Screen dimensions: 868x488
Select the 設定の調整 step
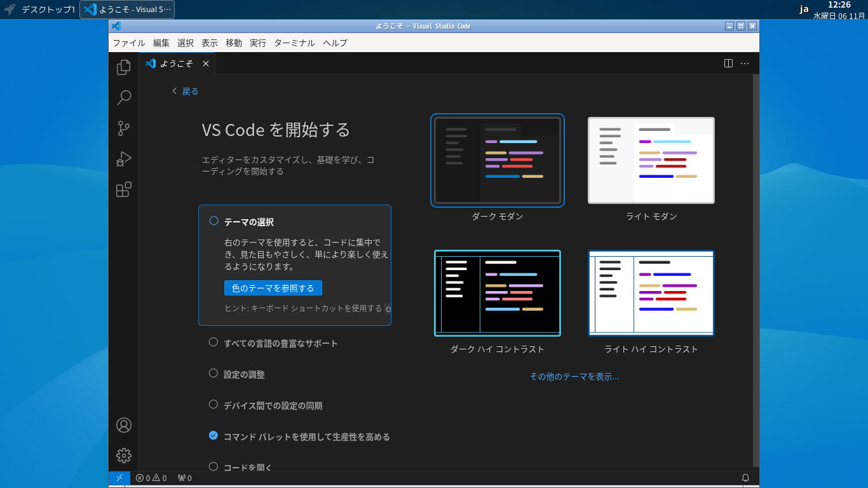237,374
